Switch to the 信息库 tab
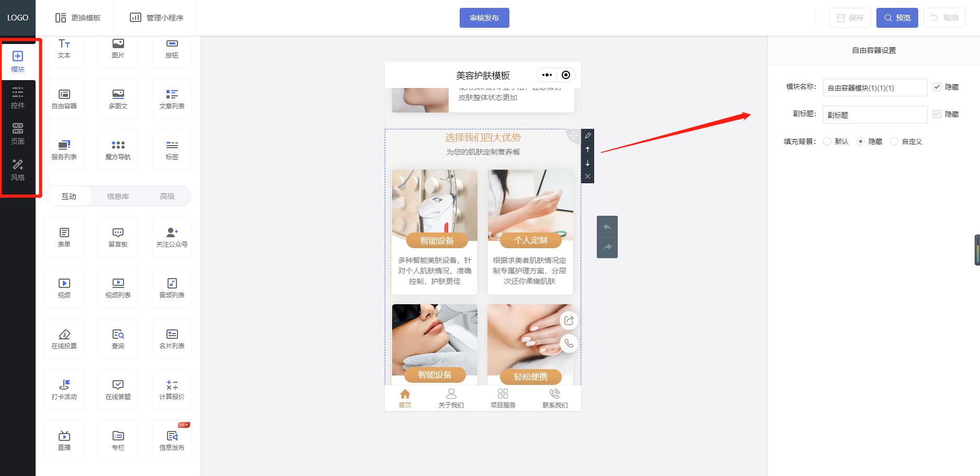This screenshot has width=980, height=476. 118,196
